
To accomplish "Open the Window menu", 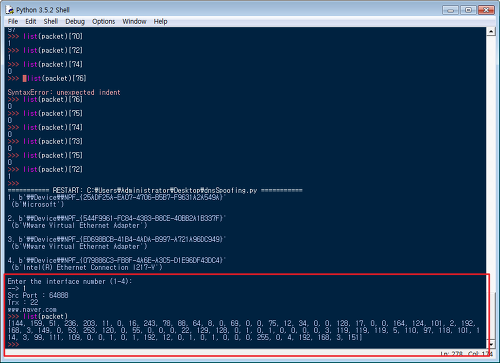I will click(134, 22).
